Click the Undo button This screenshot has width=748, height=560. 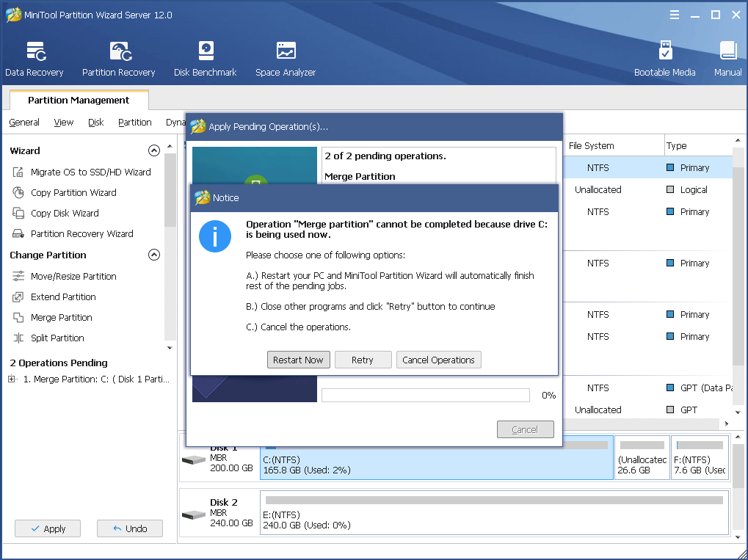pos(130,528)
